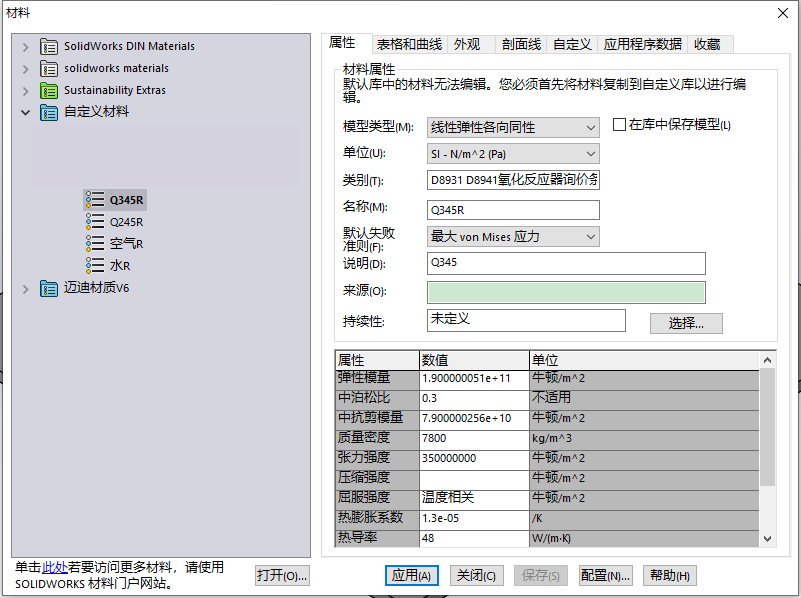This screenshot has height=598, width=801.
Task: Click the properties table scroll down arrow
Action: (x=767, y=538)
